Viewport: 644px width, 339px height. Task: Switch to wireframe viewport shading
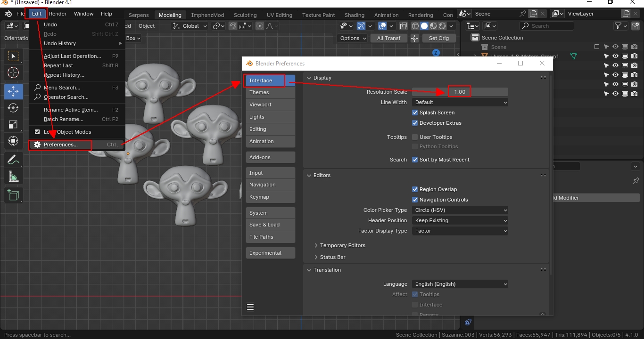[x=415, y=26]
